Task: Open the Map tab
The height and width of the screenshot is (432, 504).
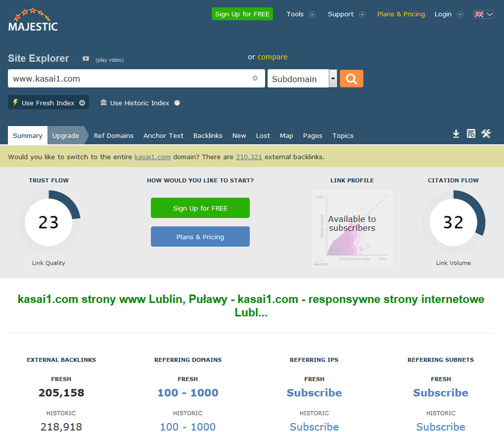Action: click(x=287, y=135)
